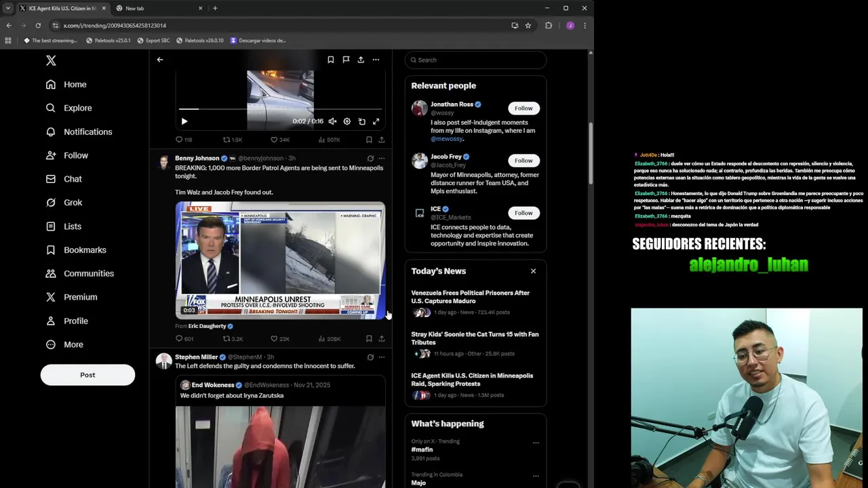Open the Fox News Minneapolis Unrest video thumbnail
Image resolution: width=868 pixels, height=488 pixels.
click(280, 260)
